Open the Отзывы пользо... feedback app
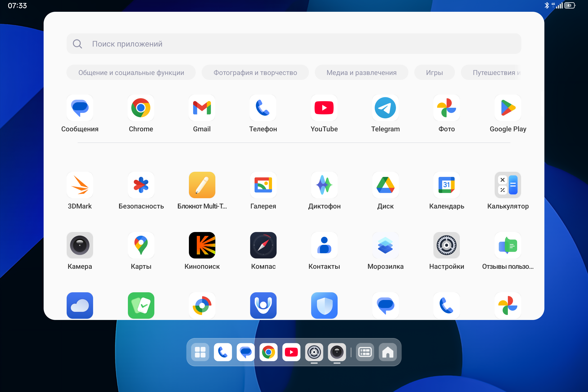Screen dimensions: 588x392 tap(508, 245)
